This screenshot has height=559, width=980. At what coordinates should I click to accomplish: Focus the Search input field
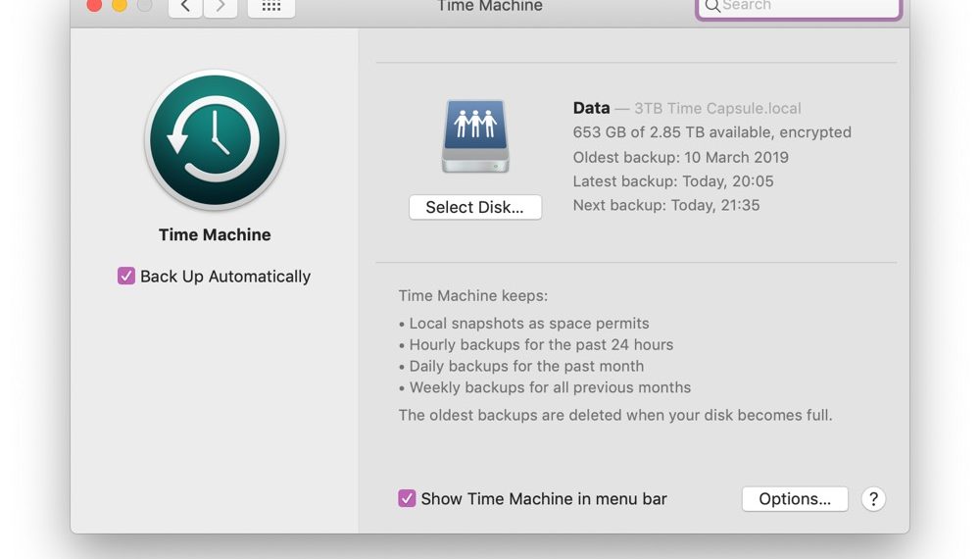pyautogui.click(x=799, y=8)
